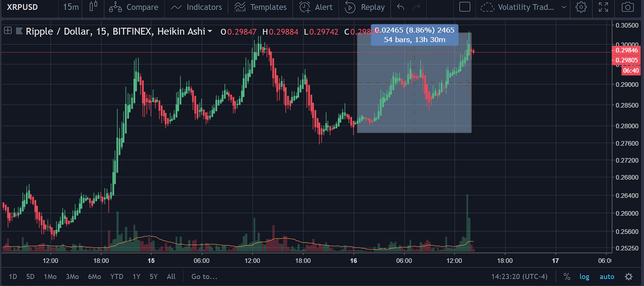Toggle the log scale option
The width and height of the screenshot is (644, 286).
pos(584,277)
